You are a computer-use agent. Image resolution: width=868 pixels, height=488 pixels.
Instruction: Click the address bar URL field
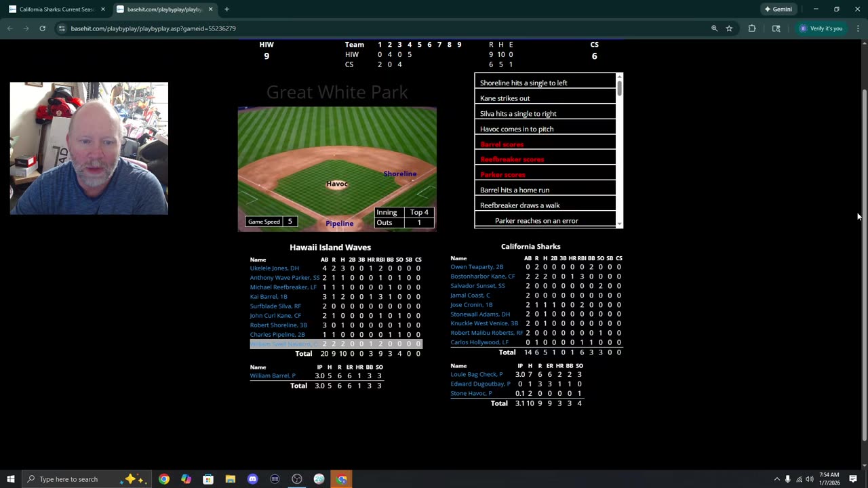(387, 28)
